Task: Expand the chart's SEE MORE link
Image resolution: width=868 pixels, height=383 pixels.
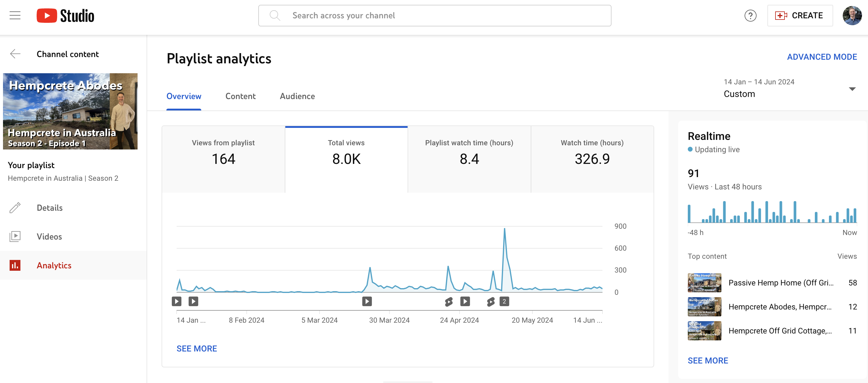Action: [x=197, y=348]
